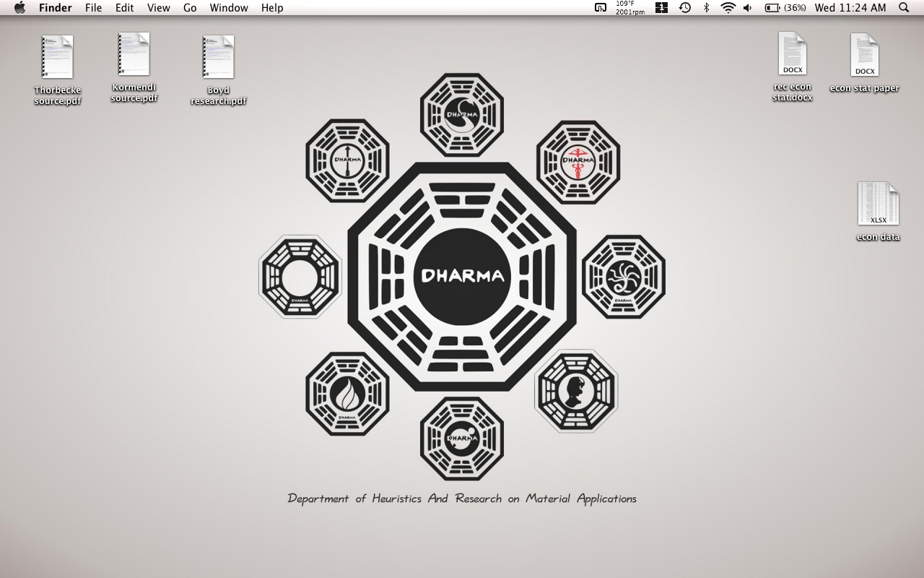
Task: Open the Wi-Fi status menu
Action: 728,8
